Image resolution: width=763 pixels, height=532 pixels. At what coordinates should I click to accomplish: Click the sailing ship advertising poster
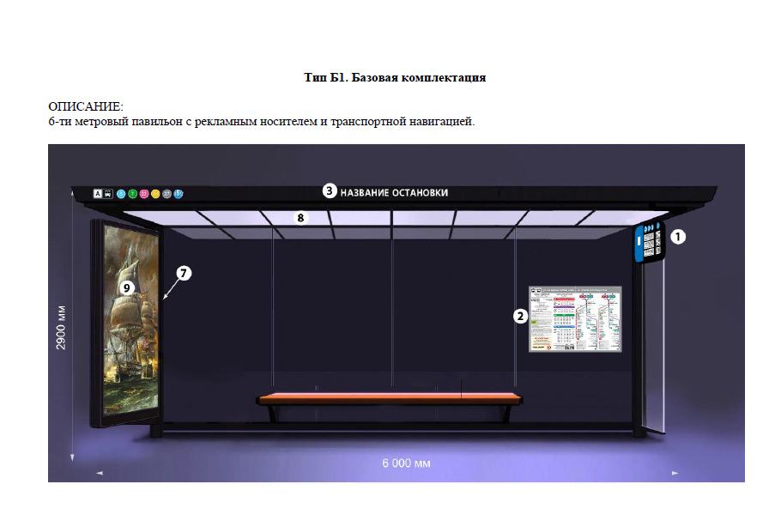[x=131, y=322]
